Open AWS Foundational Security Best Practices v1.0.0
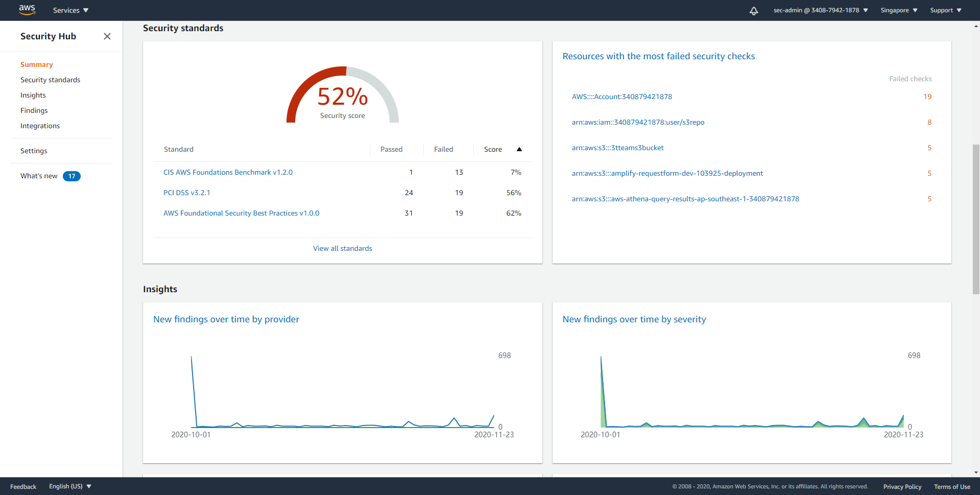Viewport: 980px width, 495px height. click(x=241, y=213)
